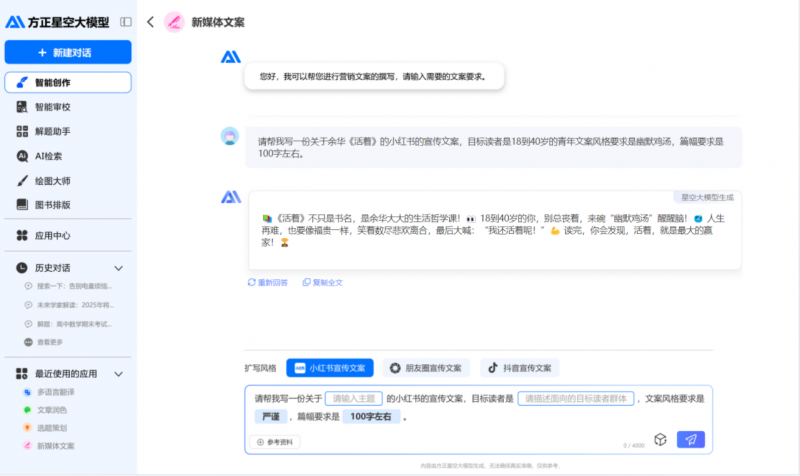Image resolution: width=800 pixels, height=476 pixels.
Task: Open the 严谨 writing style dropdown
Action: click(271, 416)
